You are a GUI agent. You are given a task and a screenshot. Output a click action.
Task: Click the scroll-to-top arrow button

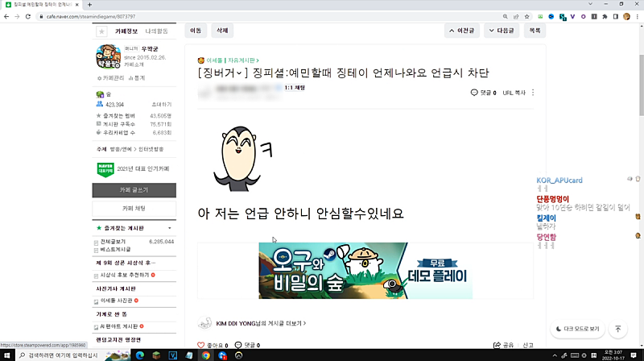click(x=617, y=329)
